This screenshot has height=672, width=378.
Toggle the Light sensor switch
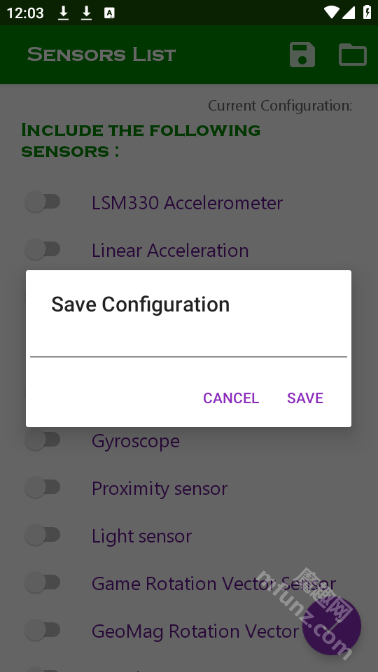pos(42,535)
